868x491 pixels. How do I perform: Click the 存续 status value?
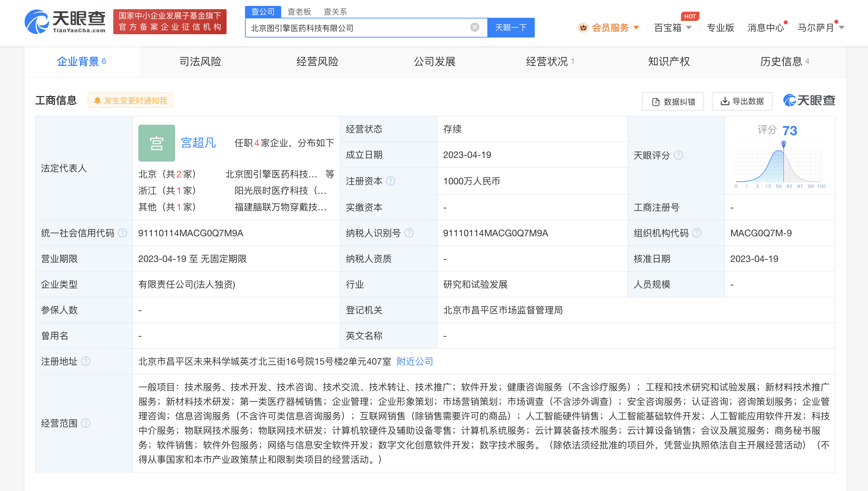(452, 129)
